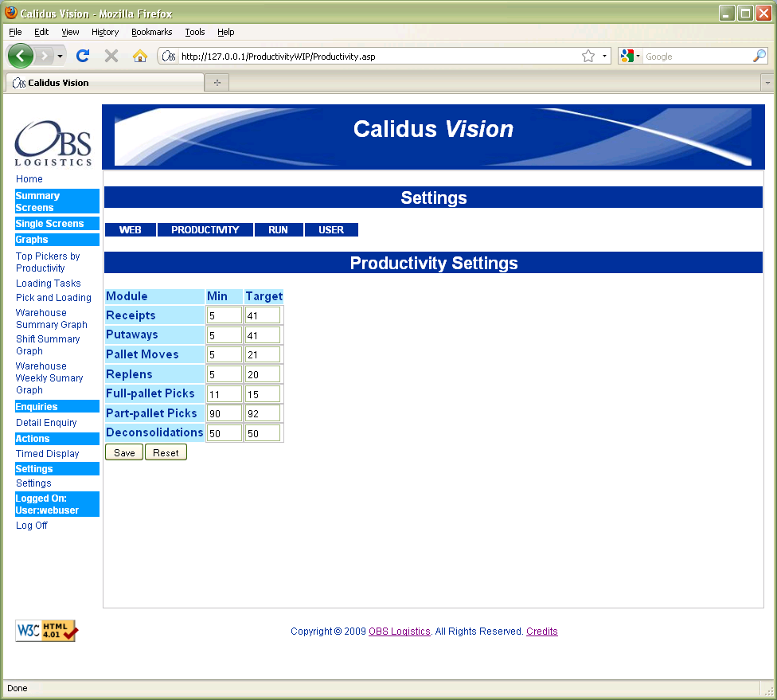Go to the Home sidebar link

pyautogui.click(x=29, y=179)
